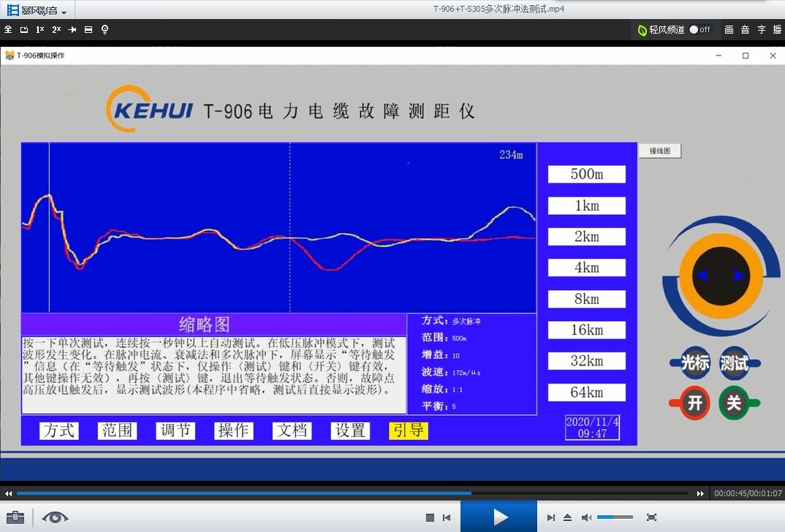Screen dimensions: 785x532
Task: Select the 2x playback speed icon
Action: (56, 30)
